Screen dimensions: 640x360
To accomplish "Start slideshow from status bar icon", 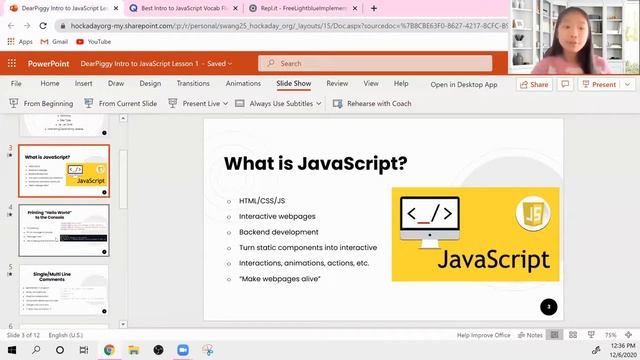I will click(591, 335).
